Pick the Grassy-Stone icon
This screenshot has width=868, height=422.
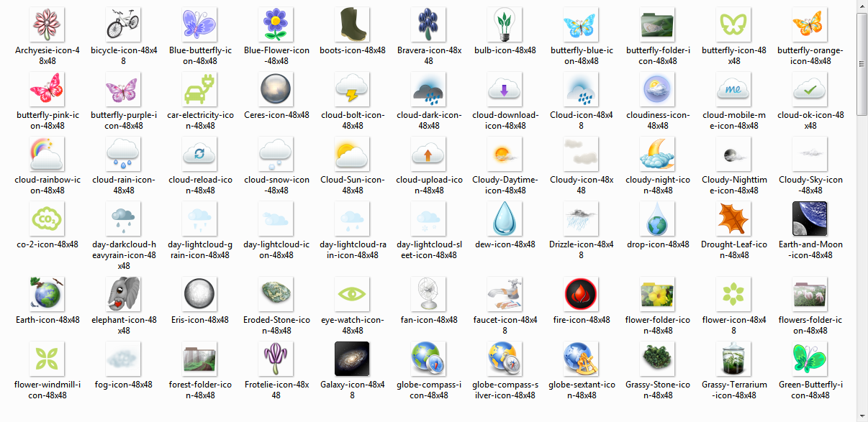pos(658,359)
